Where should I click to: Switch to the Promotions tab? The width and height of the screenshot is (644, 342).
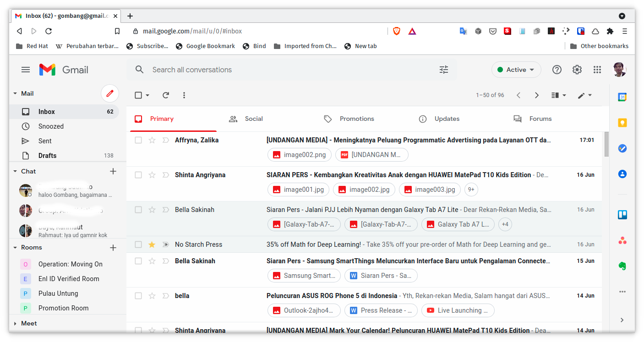click(x=349, y=119)
